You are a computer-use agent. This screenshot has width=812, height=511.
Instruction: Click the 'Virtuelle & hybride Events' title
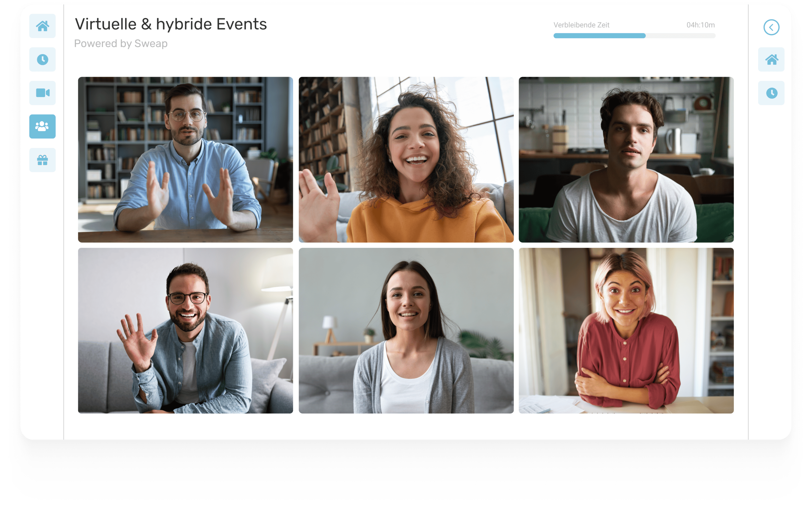pos(171,24)
